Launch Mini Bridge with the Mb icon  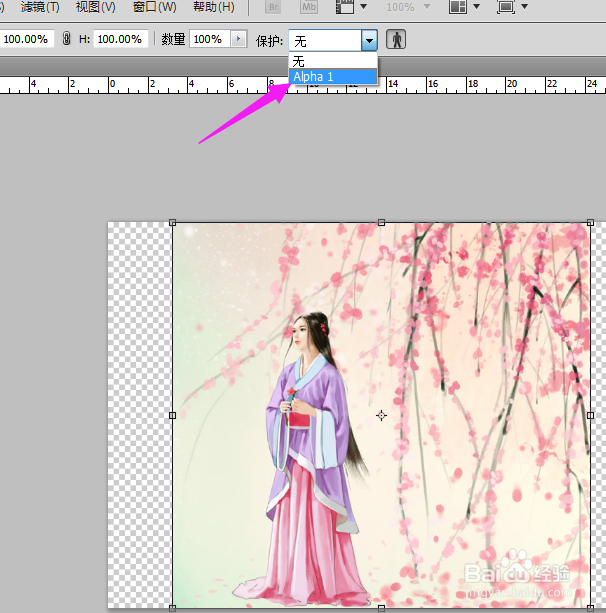309,7
